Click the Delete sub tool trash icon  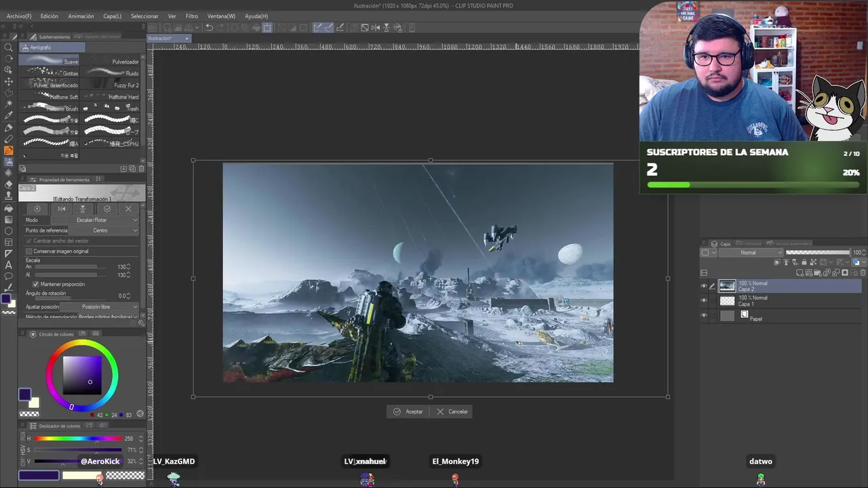[x=141, y=168]
